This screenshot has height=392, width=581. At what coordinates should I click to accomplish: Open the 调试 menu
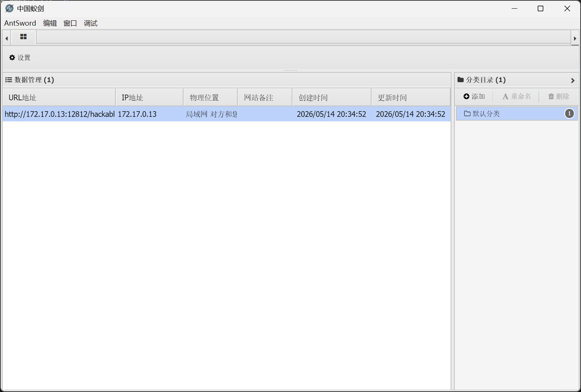[x=90, y=23]
